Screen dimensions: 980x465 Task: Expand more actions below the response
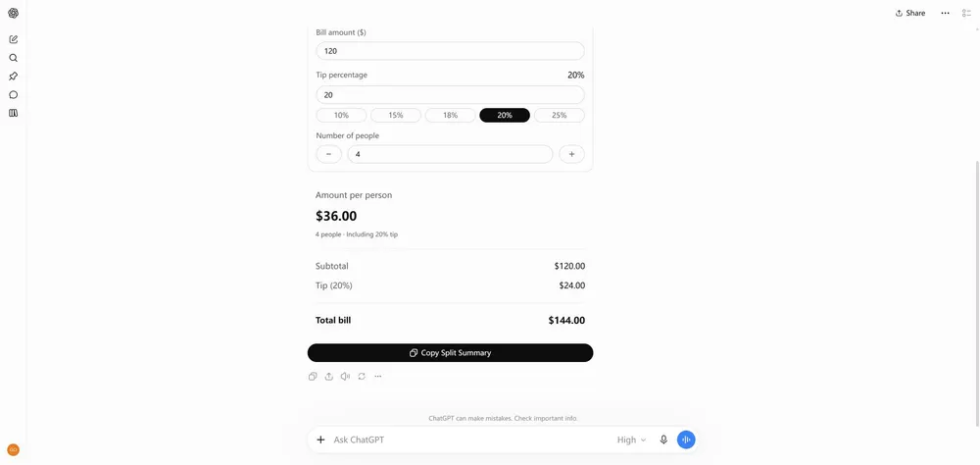tap(377, 376)
